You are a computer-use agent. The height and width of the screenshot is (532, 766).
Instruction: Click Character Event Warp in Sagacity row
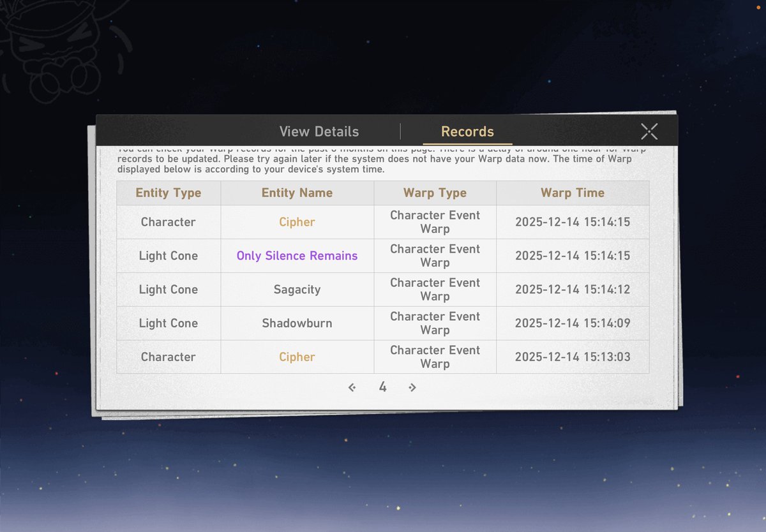435,290
